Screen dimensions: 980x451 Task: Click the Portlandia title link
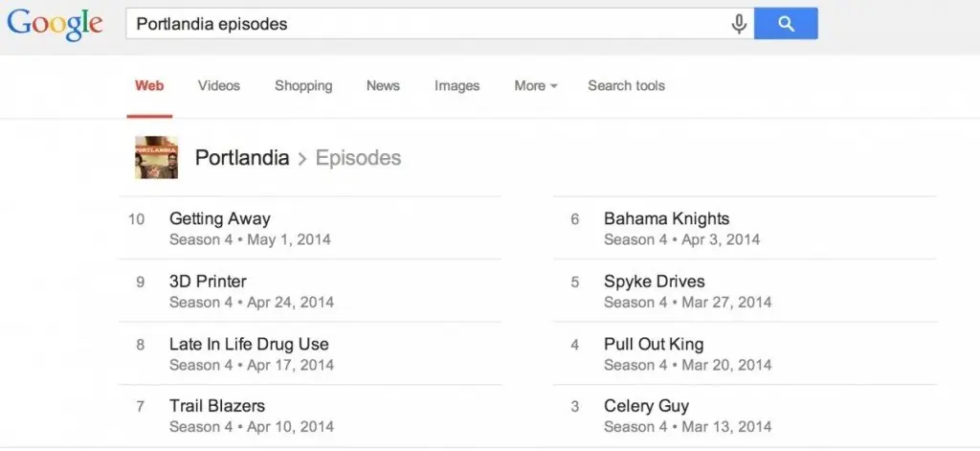[242, 158]
